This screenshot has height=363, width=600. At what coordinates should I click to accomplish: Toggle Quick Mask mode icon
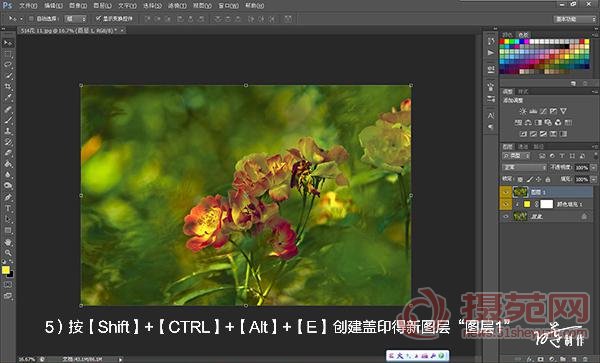click(x=8, y=285)
